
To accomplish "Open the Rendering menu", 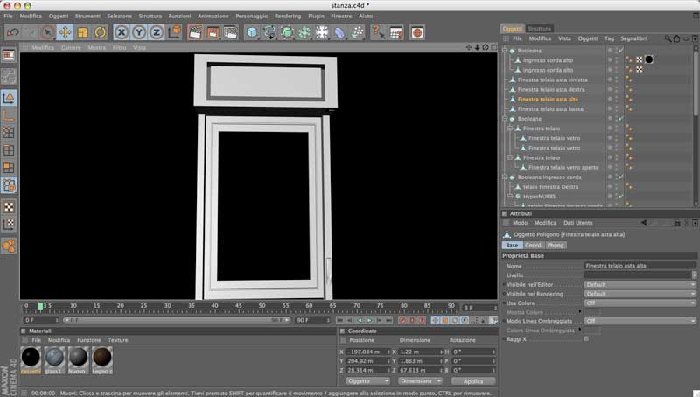I will point(288,16).
